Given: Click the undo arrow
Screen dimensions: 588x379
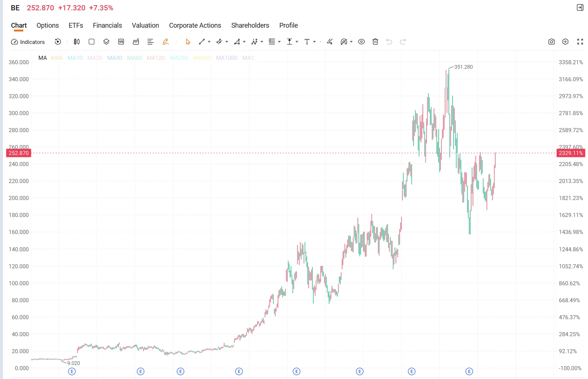Looking at the screenshot, I should tap(389, 42).
